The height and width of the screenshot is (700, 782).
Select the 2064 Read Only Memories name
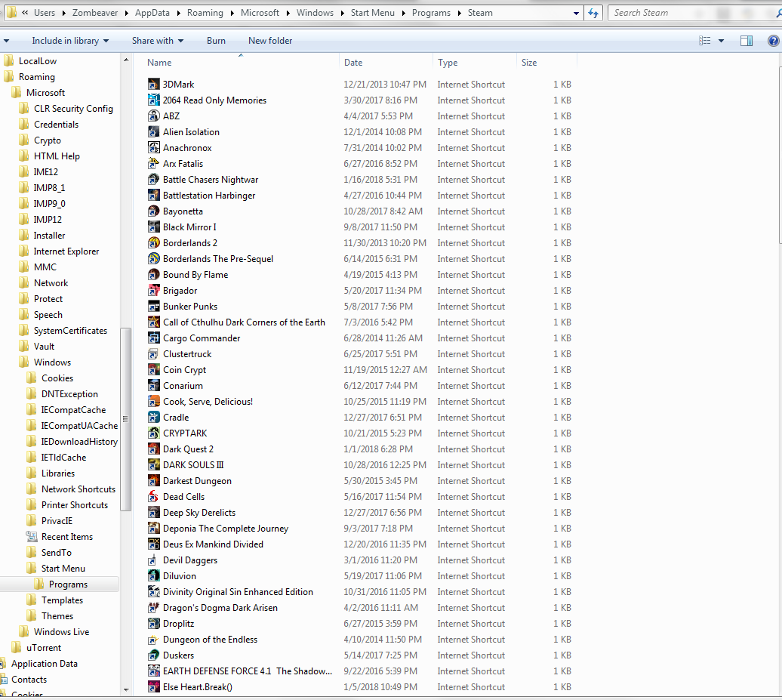pyautogui.click(x=214, y=100)
